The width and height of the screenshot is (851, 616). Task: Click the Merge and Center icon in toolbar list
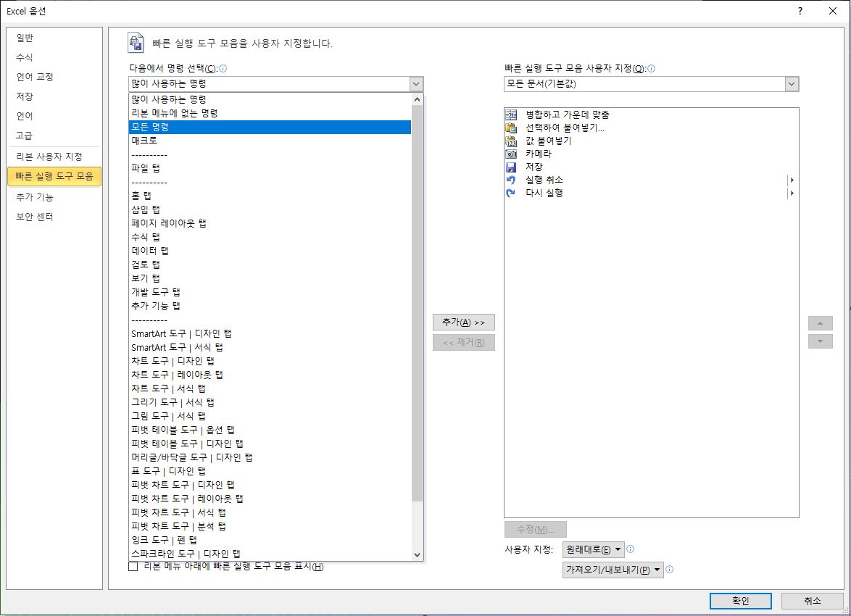(x=511, y=115)
